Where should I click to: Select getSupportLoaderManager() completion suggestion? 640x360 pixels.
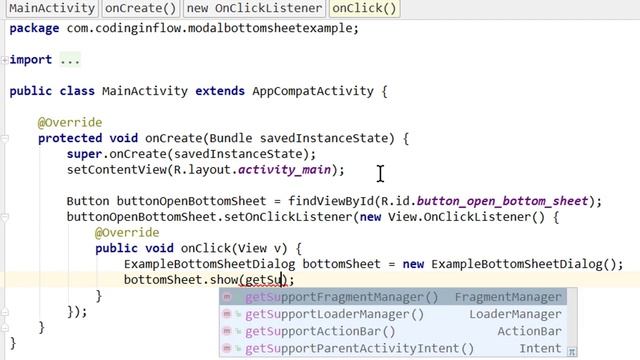point(393,314)
